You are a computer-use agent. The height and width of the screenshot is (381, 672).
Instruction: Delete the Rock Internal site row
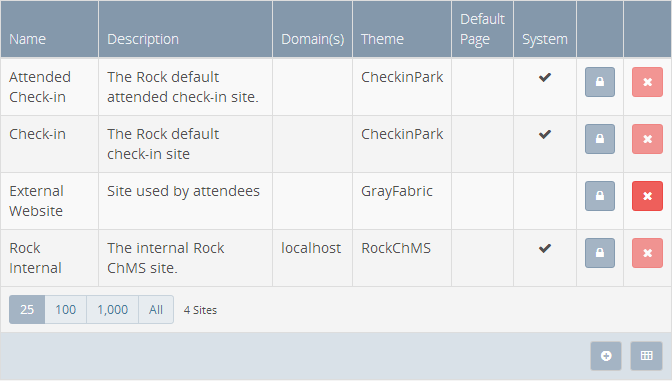pos(647,253)
